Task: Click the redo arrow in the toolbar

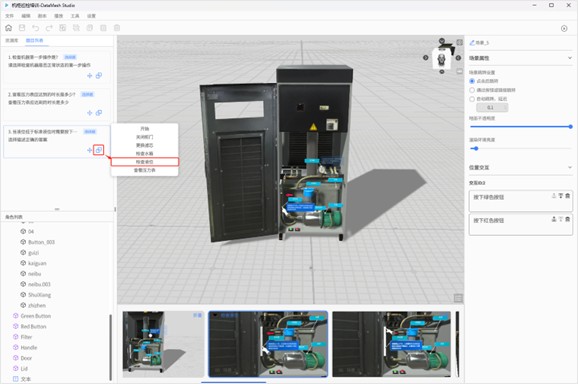Action: pyautogui.click(x=49, y=28)
